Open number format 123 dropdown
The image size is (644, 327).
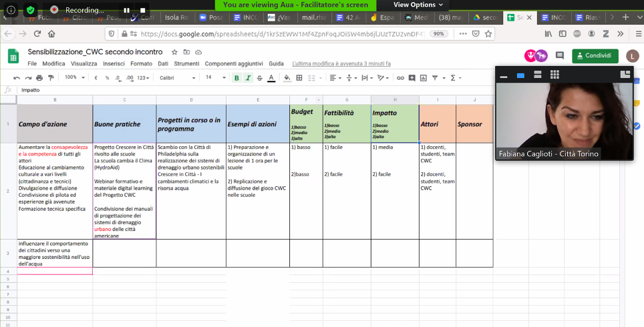[143, 77]
